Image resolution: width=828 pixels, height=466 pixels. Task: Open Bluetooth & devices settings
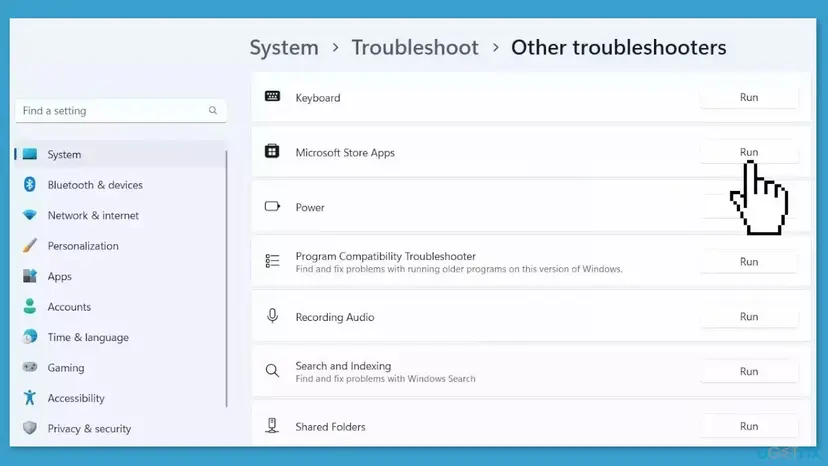pos(120,185)
